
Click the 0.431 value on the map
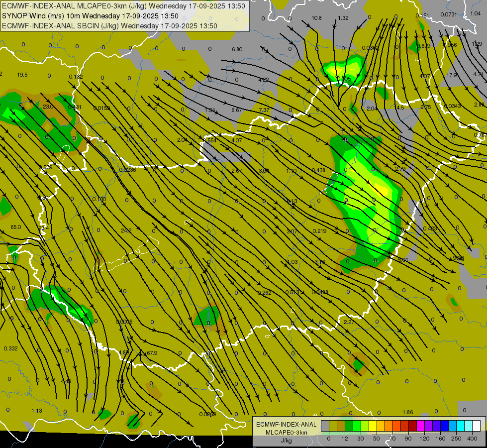coord(75,107)
